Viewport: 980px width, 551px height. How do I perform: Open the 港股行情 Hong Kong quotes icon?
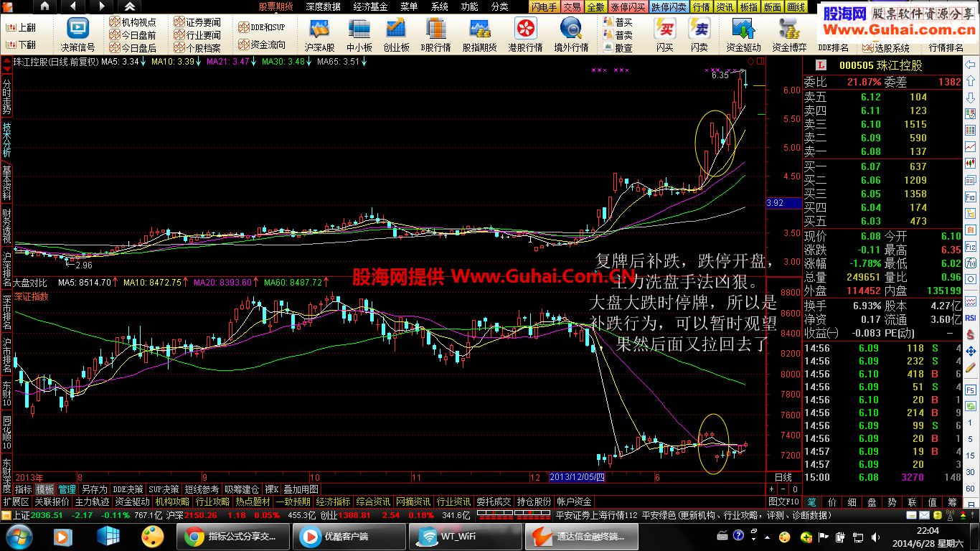point(525,34)
